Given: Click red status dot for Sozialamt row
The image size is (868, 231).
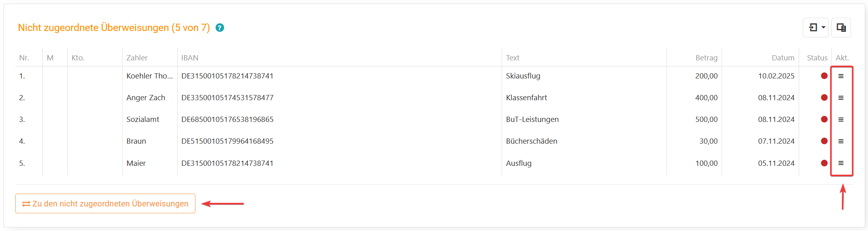Looking at the screenshot, I should click(x=824, y=119).
